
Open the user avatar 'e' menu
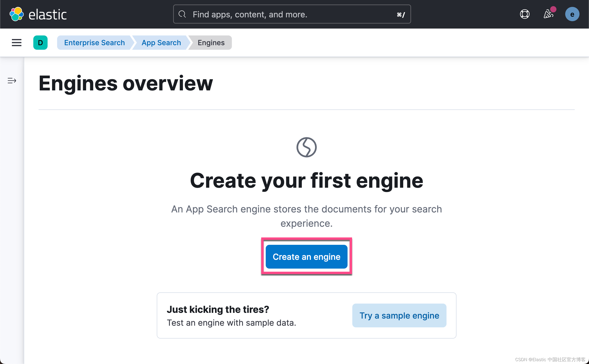tap(572, 14)
